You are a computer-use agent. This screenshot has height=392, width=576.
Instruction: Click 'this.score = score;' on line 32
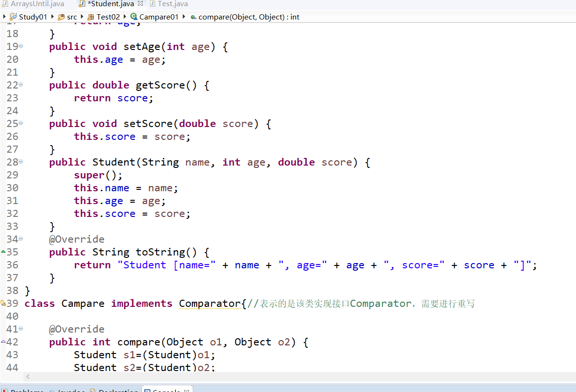[132, 214]
